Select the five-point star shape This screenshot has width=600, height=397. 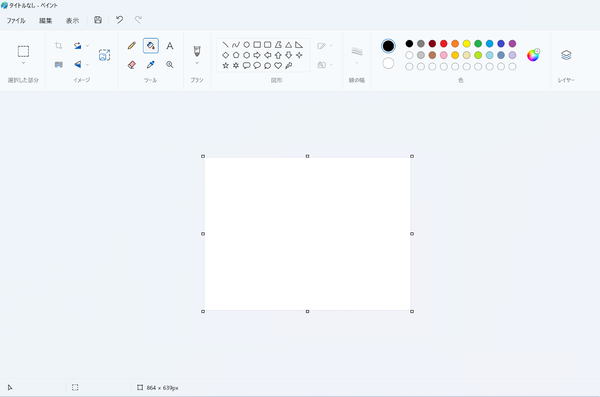tap(225, 65)
